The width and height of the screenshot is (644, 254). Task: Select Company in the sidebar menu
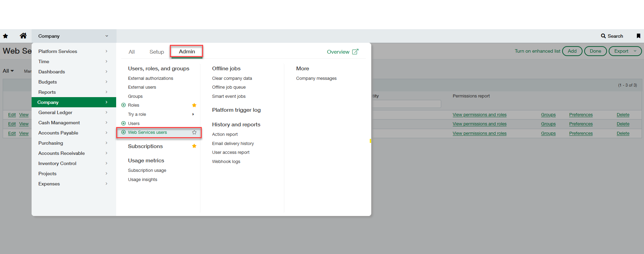[74, 102]
